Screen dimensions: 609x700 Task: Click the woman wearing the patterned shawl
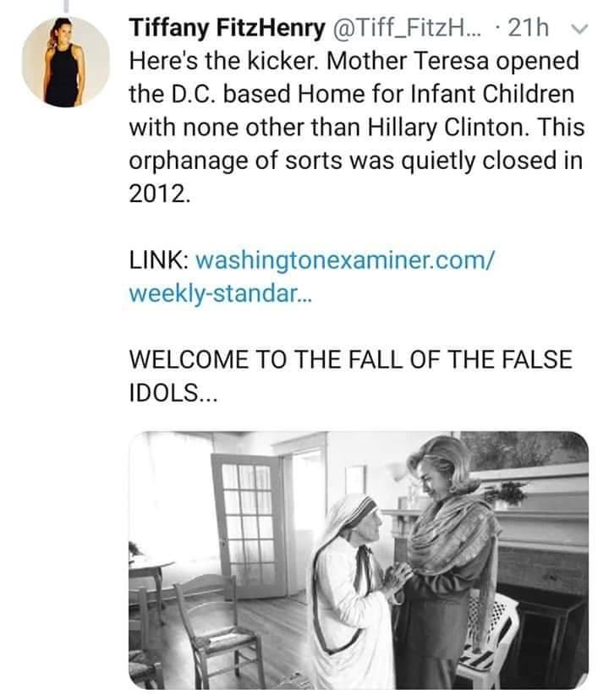coord(453,550)
